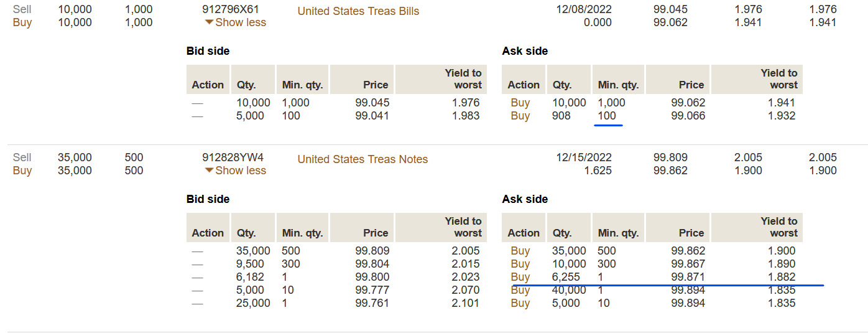
Task: Click Buy for the 912828YW4 summary row
Action: [x=22, y=171]
